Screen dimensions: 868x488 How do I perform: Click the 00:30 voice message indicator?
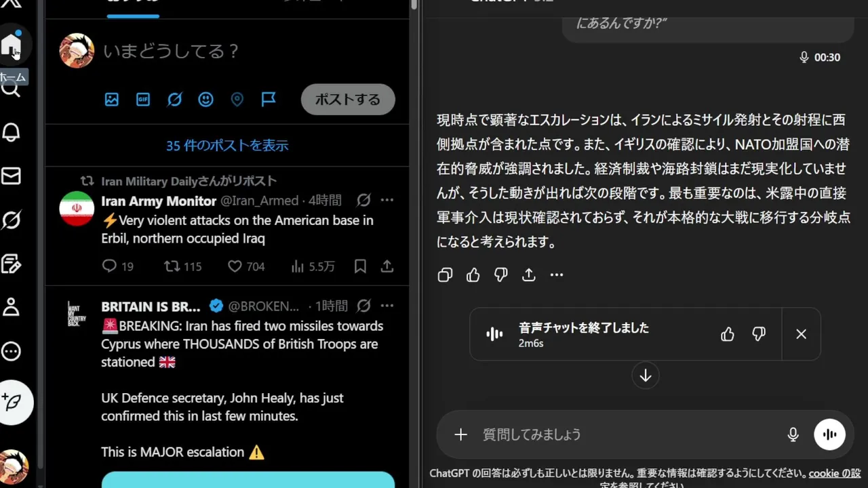[x=820, y=58]
